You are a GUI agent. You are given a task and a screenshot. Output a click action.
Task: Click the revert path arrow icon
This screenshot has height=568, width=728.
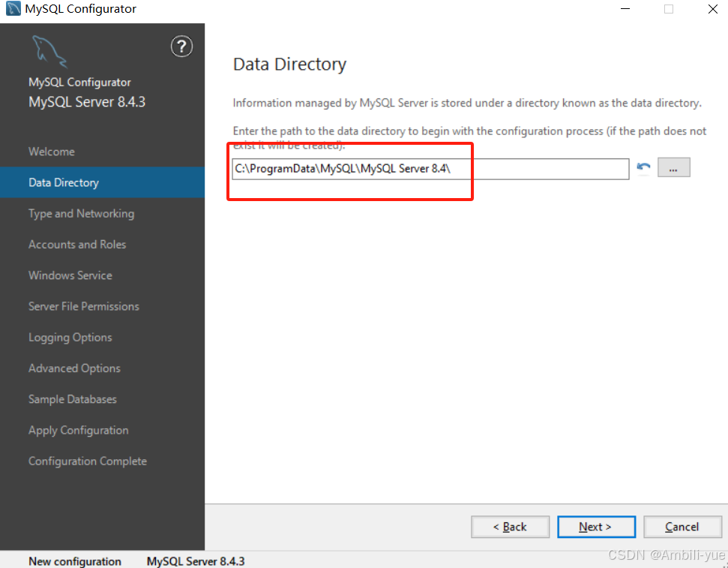[643, 167]
